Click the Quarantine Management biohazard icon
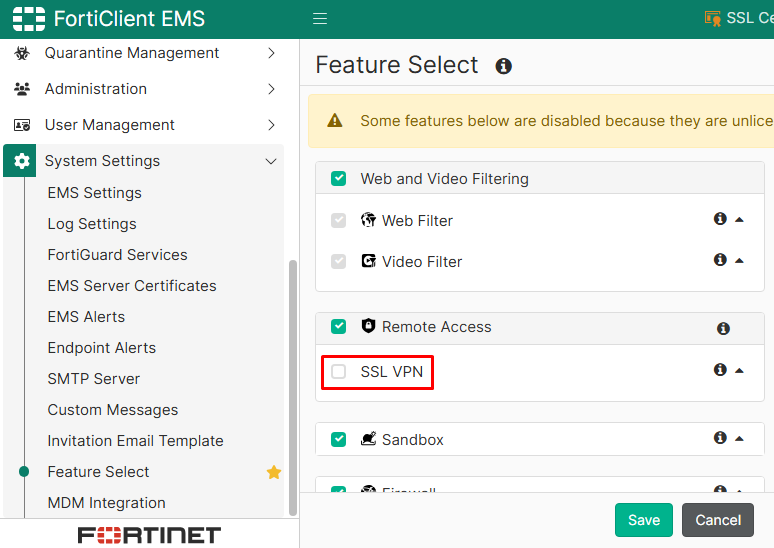774x548 pixels. coord(22,53)
